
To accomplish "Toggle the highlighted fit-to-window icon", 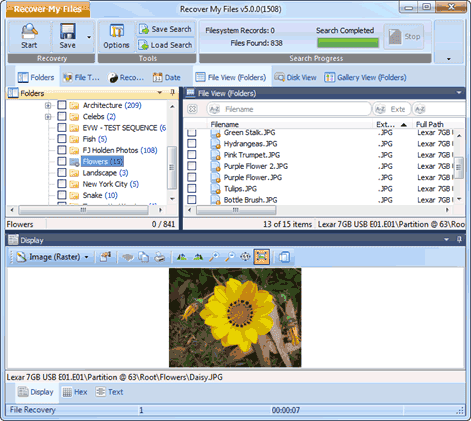I will (x=261, y=257).
